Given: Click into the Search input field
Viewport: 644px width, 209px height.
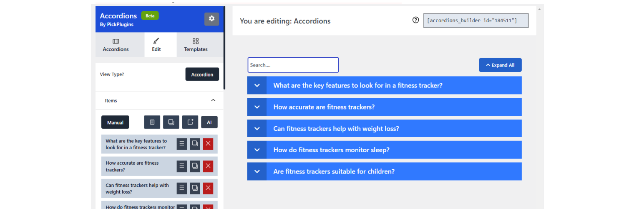Looking at the screenshot, I should 293,65.
